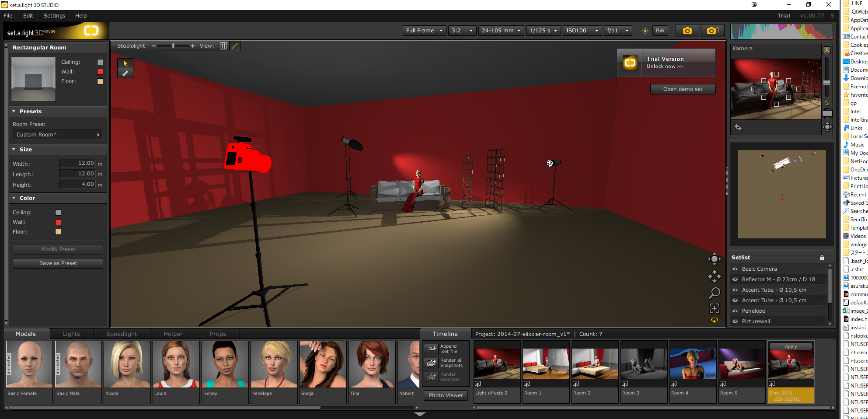Select the measuring ruler tool
Screen dimensions: 868x419
click(x=125, y=73)
